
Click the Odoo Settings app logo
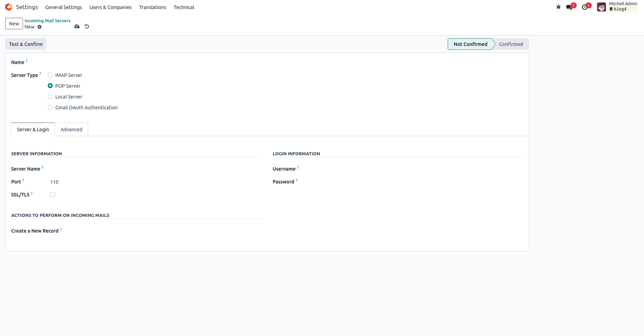pos(9,7)
